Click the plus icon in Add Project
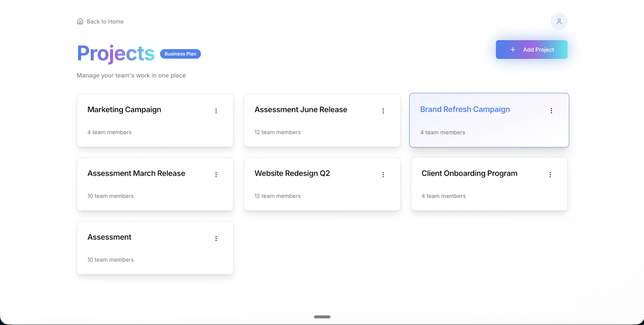This screenshot has width=644, height=325. [513, 50]
